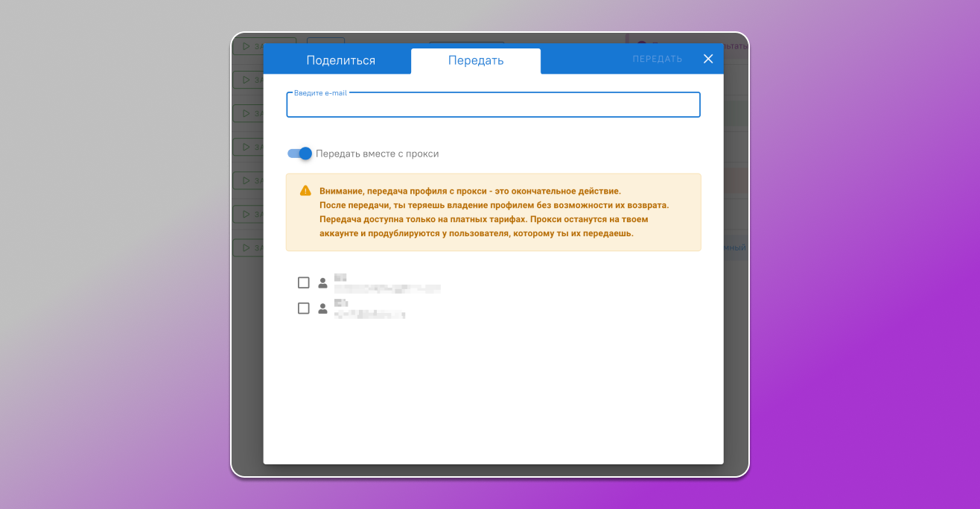Screen dimensions: 980x509
Task: Check the second user's checkbox
Action: tap(303, 308)
